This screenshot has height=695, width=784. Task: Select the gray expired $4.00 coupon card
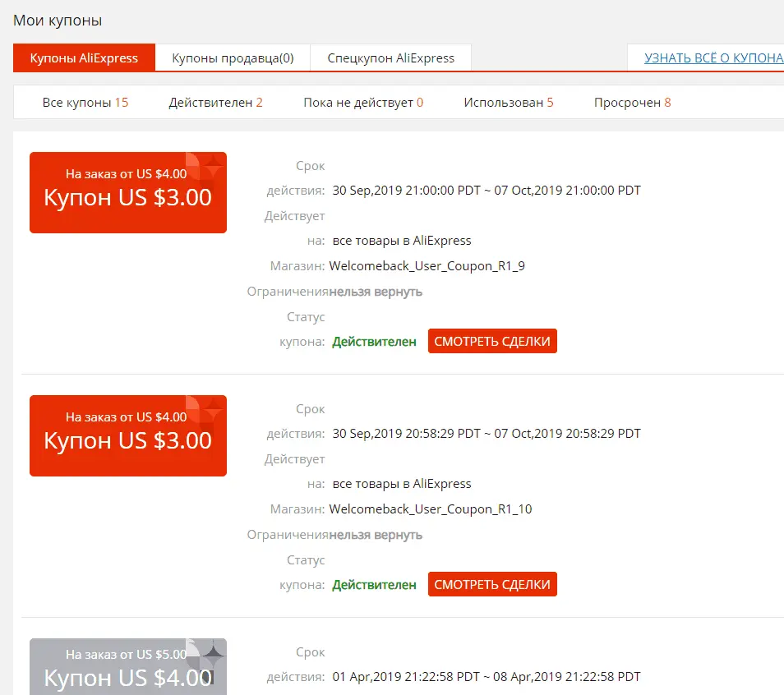(128, 666)
